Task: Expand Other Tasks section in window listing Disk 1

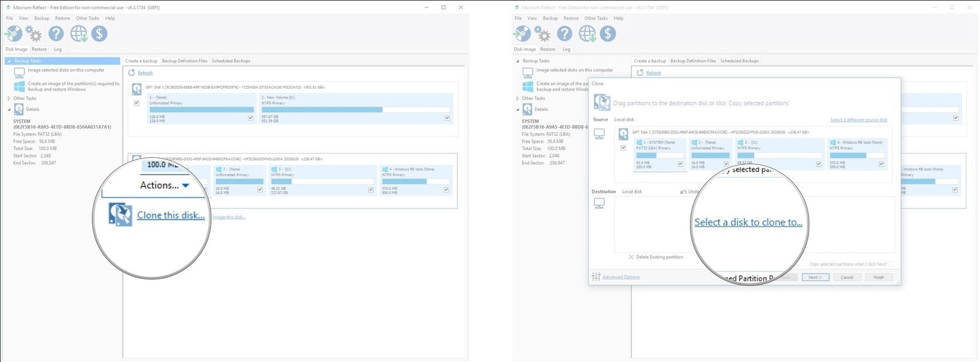Action: tap(9, 98)
